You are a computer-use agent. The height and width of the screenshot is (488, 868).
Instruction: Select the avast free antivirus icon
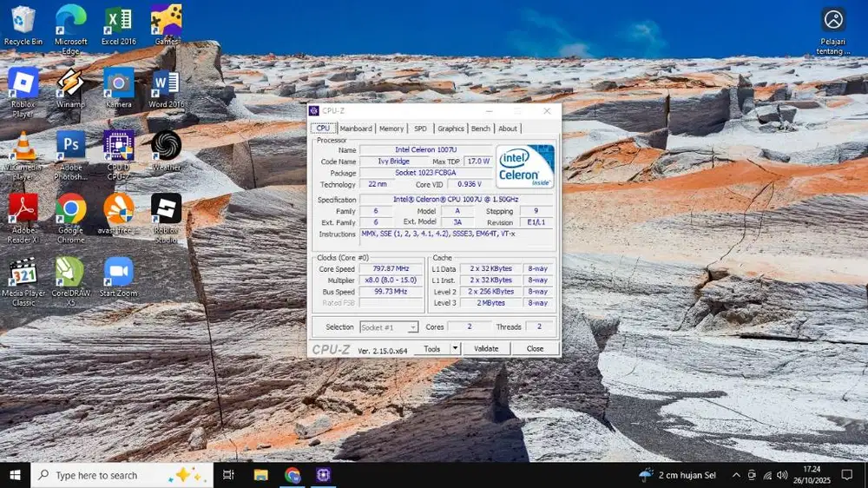pos(118,209)
